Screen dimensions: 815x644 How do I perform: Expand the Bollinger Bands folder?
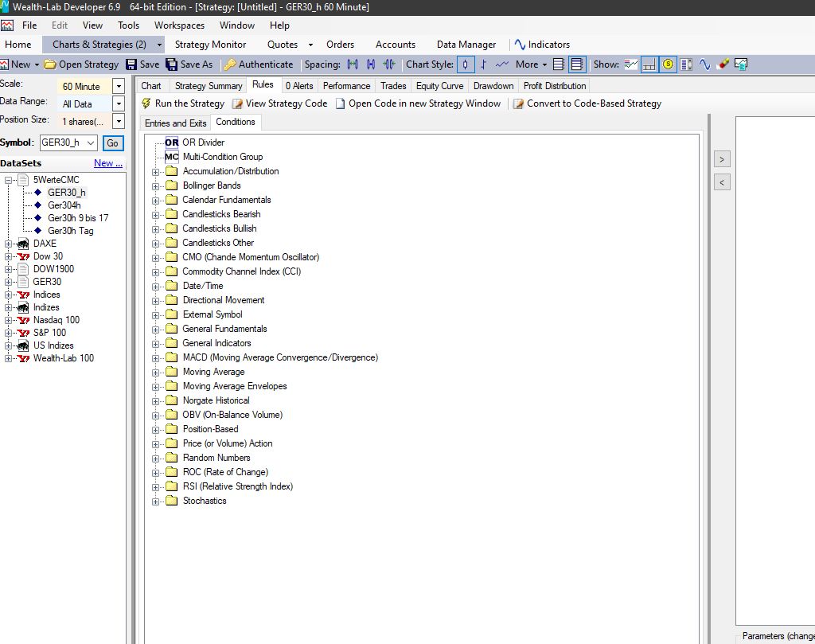[x=156, y=185]
